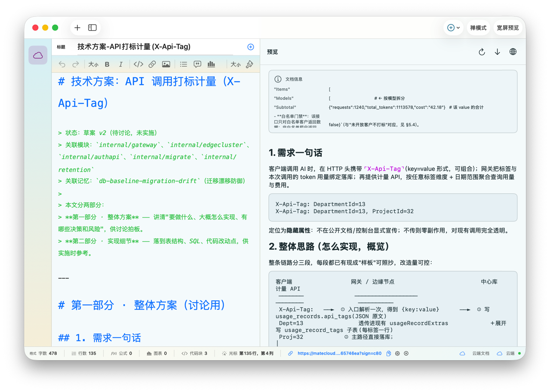
Task: Click the link chain icon in status bar
Action: pos(290,353)
